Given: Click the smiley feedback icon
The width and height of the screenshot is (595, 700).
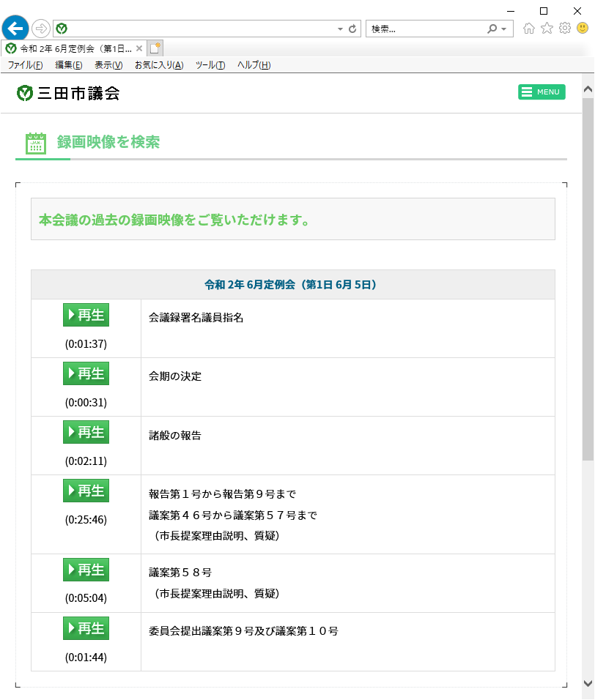Looking at the screenshot, I should tap(583, 29).
